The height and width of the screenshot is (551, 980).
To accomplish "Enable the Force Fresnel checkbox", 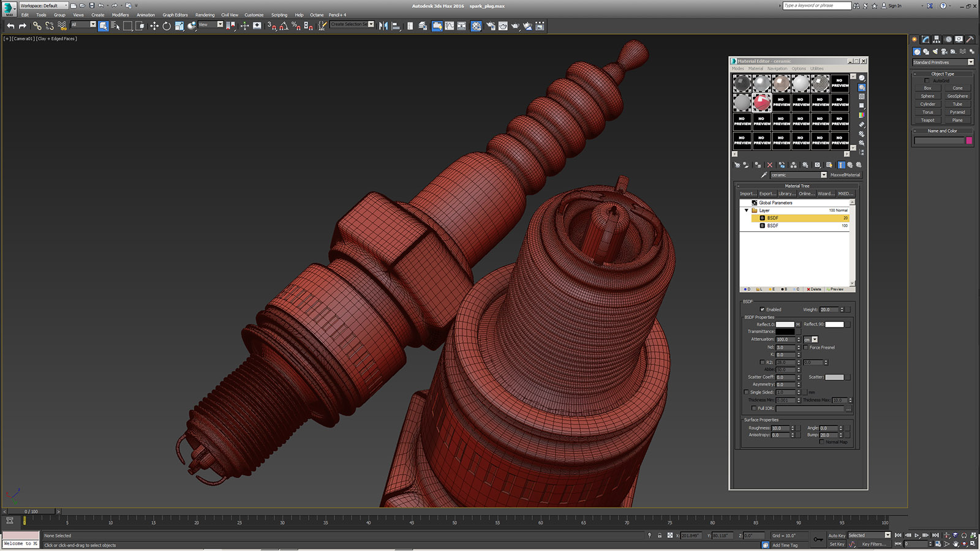I will pyautogui.click(x=805, y=347).
